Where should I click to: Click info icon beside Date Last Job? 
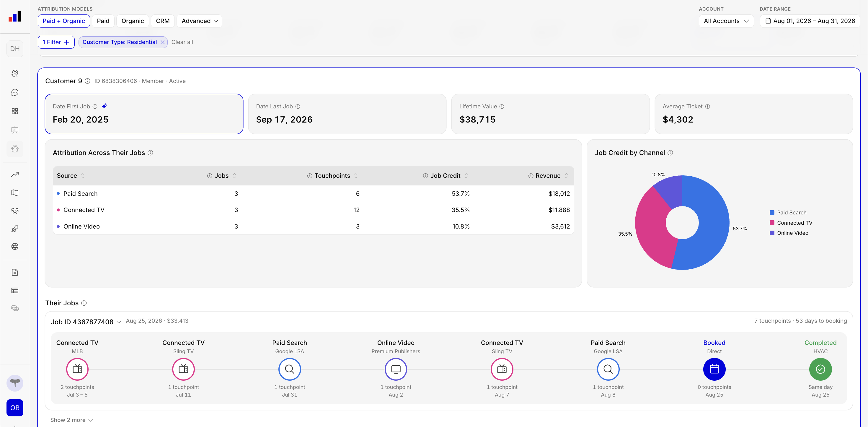[x=298, y=107]
